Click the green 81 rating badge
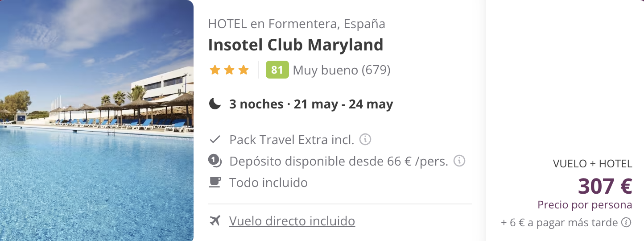Image resolution: width=644 pixels, height=241 pixels. (277, 70)
